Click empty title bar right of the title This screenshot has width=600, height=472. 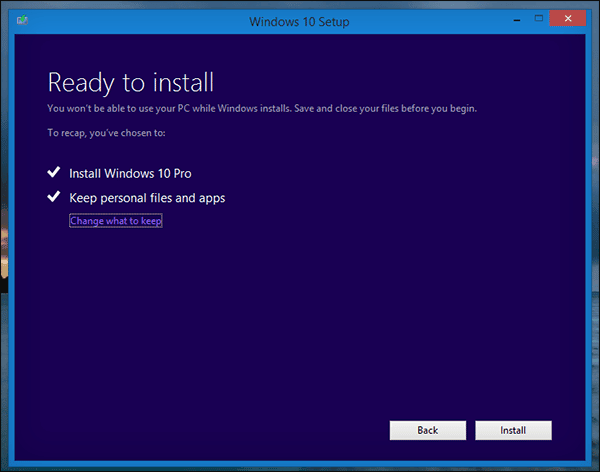430,18
